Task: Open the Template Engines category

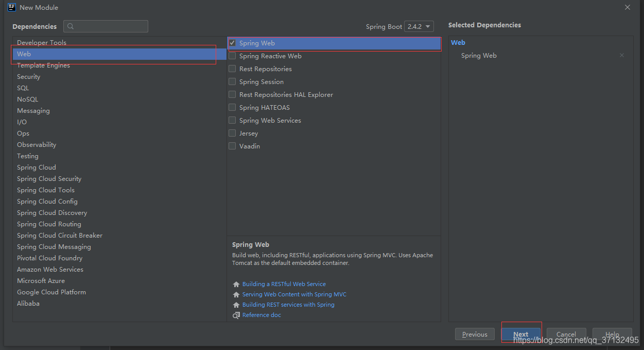Action: coord(119,65)
